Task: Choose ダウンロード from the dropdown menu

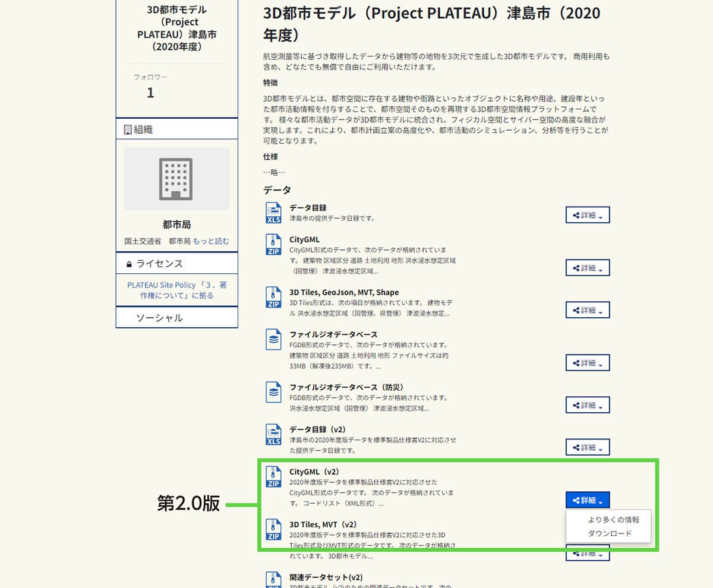Action: pyautogui.click(x=610, y=534)
